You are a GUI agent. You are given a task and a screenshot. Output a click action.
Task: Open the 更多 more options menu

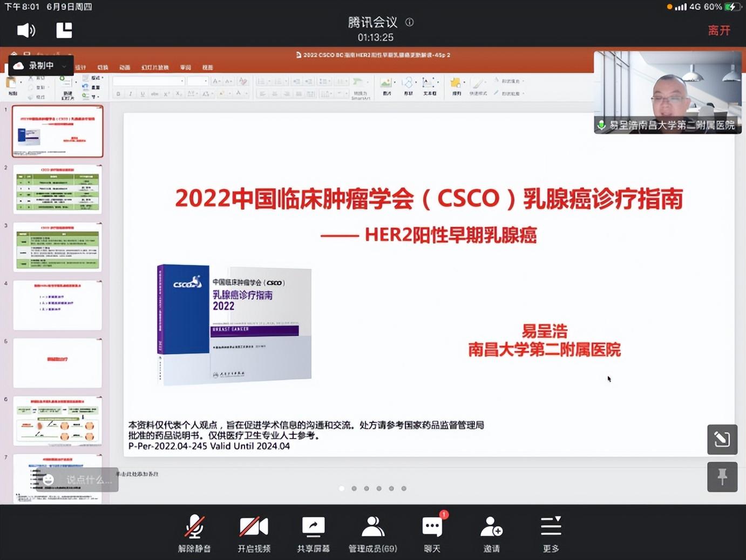tap(551, 533)
